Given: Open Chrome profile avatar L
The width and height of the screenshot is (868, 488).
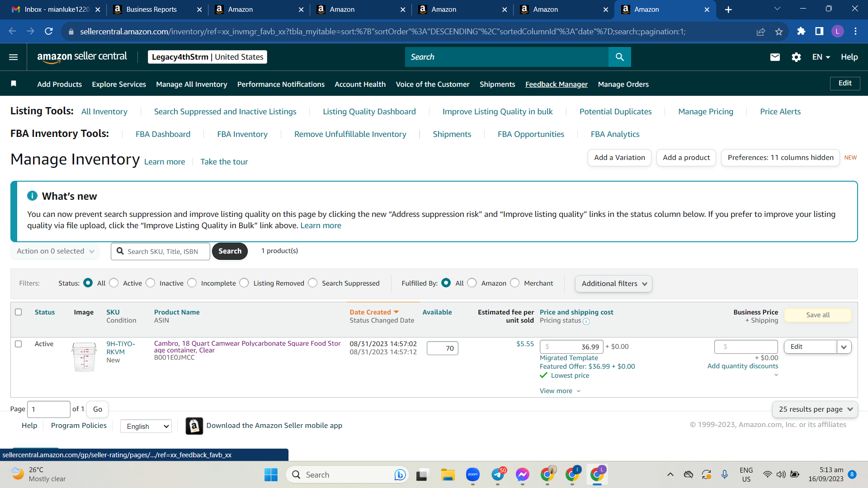Looking at the screenshot, I should click(x=837, y=31).
